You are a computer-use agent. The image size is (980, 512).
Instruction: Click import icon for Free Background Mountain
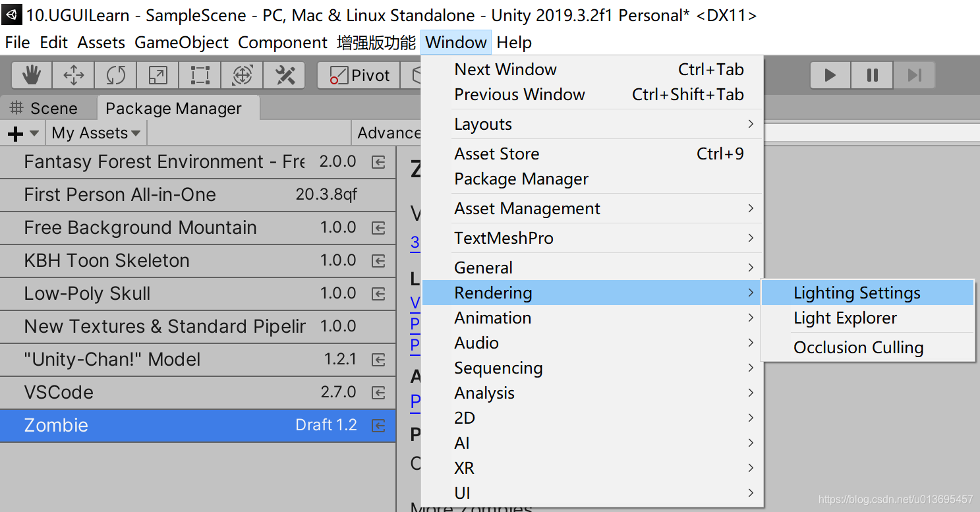(x=378, y=228)
